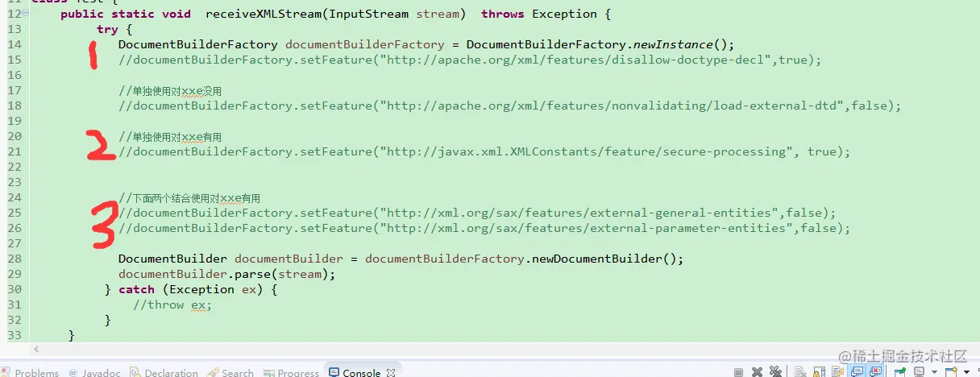Toggle Word Wrap in the console toolbar
This screenshot has width=980, height=377.
point(837,372)
